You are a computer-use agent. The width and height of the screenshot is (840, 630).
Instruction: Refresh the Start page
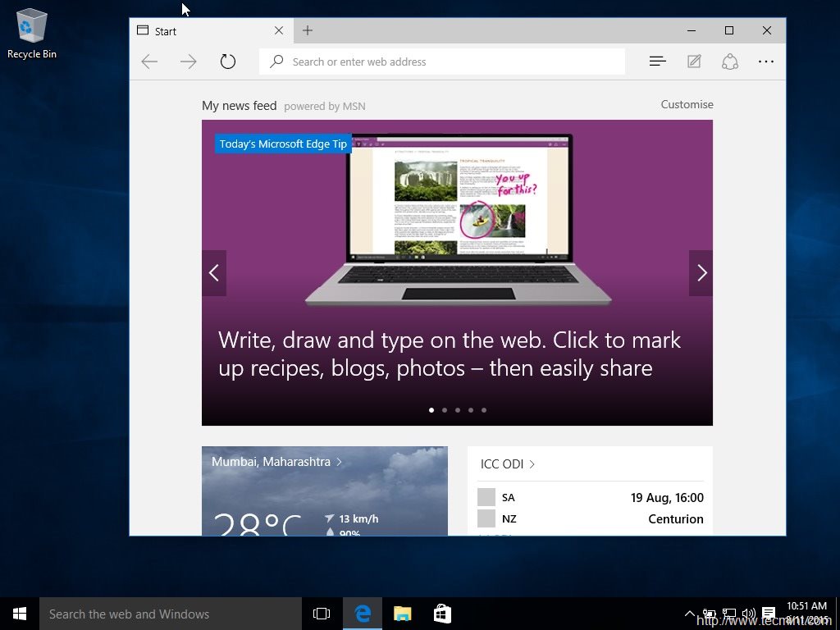pyautogui.click(x=228, y=61)
